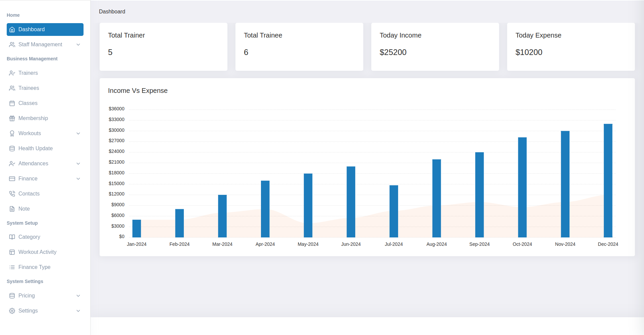Viewport: 644px width, 335px height.
Task: Click the Contacts phone icon
Action: coord(12,194)
